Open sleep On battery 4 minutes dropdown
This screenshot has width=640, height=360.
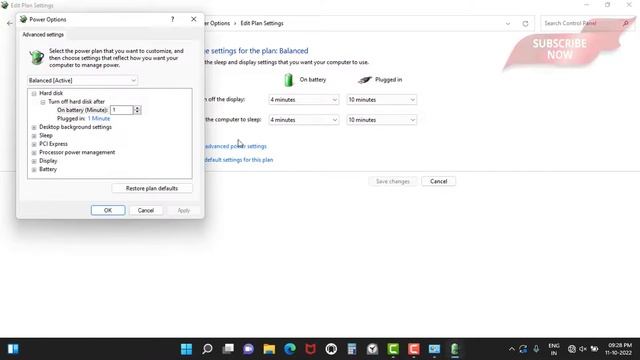[x=304, y=120]
